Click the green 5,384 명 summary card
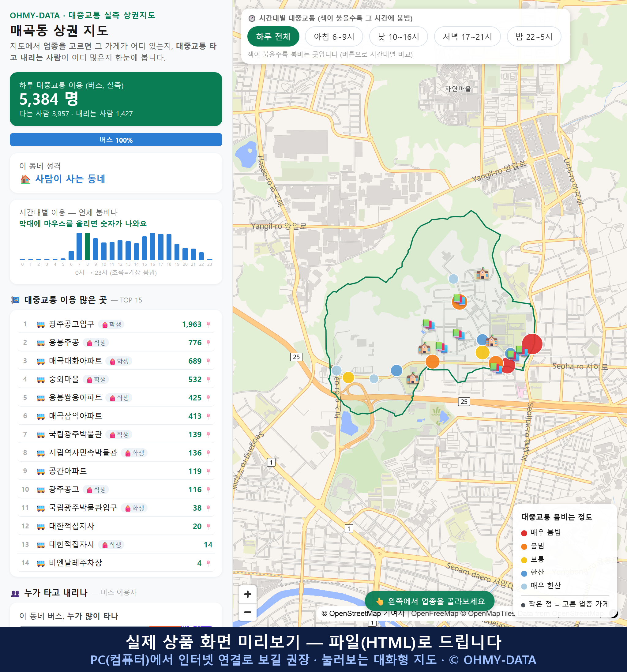Image resolution: width=627 pixels, height=672 pixels. tap(116, 99)
